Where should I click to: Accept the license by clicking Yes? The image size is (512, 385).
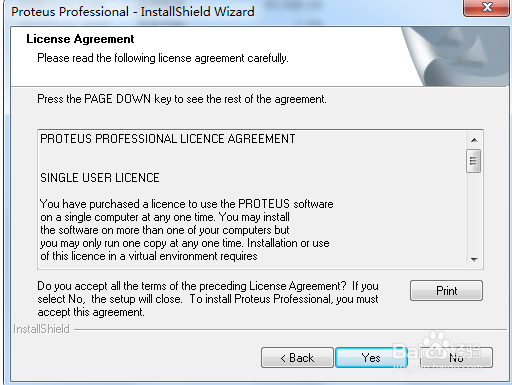[371, 358]
